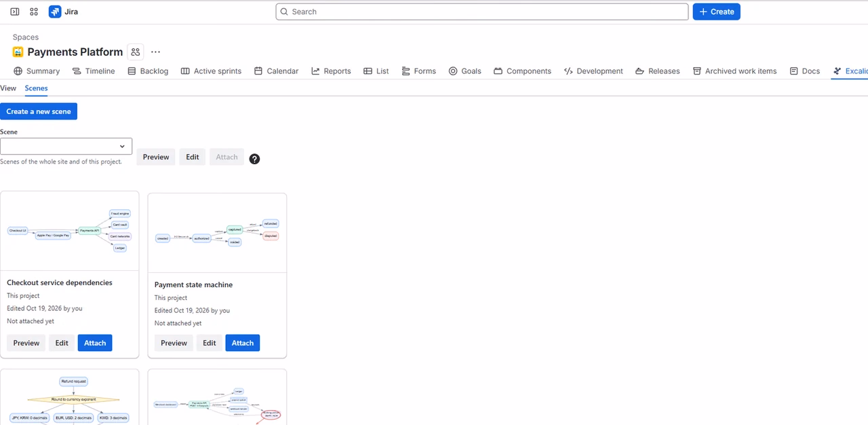
Task: Click Preview beside the Scene dropdown
Action: click(156, 157)
